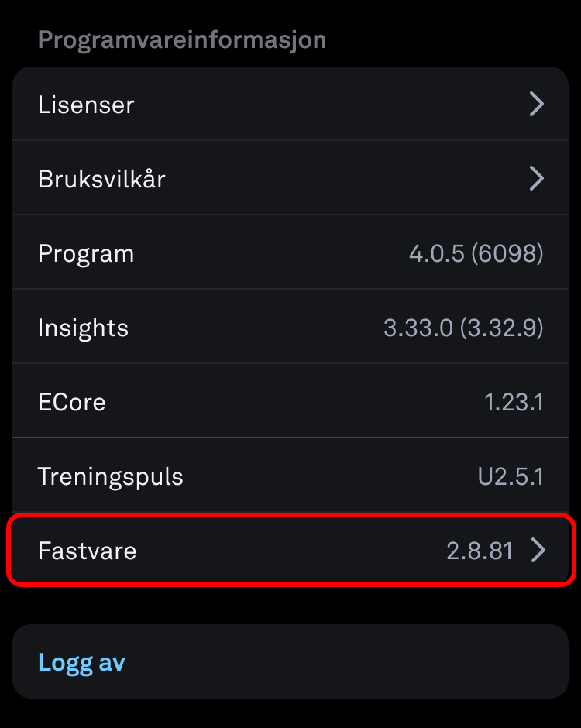581x728 pixels.
Task: Open Lisenser via its chevron arrow
Action: tap(536, 104)
